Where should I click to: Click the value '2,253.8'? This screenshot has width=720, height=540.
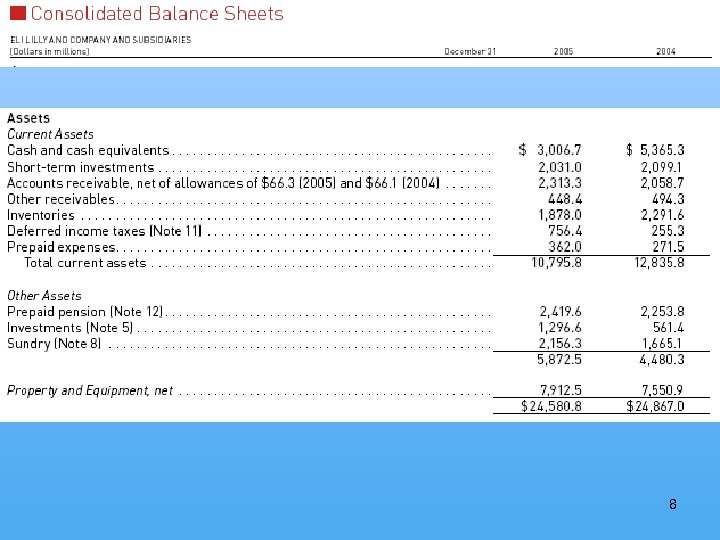pos(663,311)
